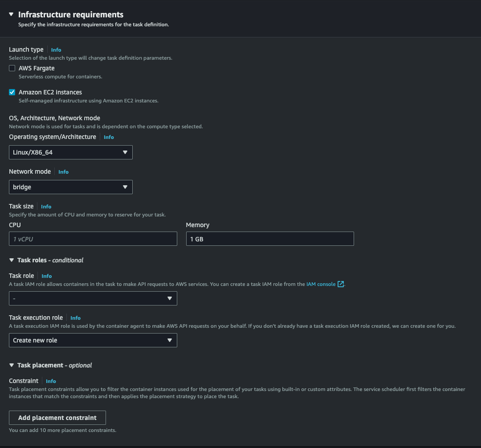481x448 pixels.
Task: Open Info link beside Task size
Action: tap(46, 207)
